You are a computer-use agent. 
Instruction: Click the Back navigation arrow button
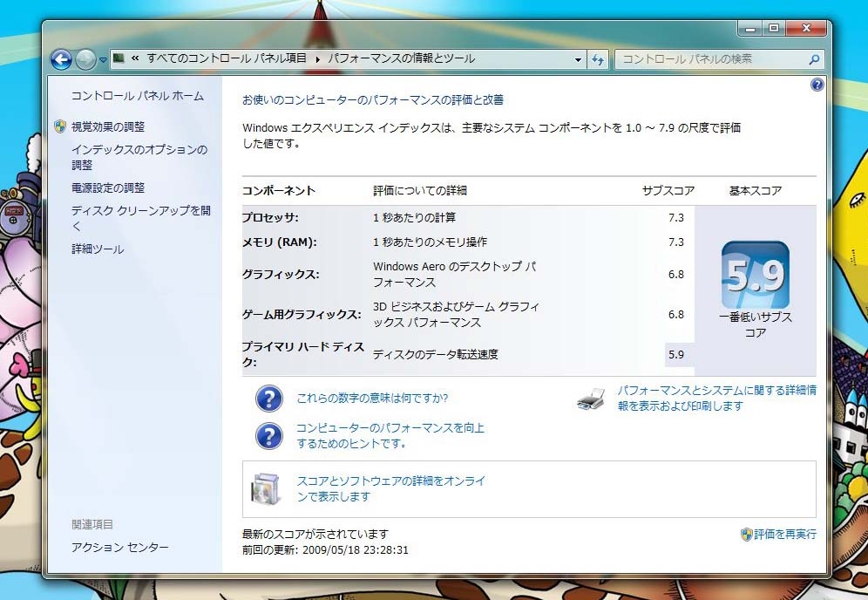62,59
